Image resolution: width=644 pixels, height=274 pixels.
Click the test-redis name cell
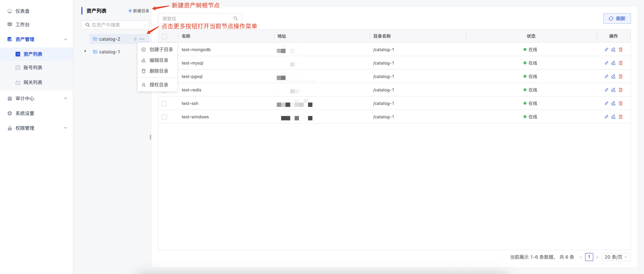point(191,90)
